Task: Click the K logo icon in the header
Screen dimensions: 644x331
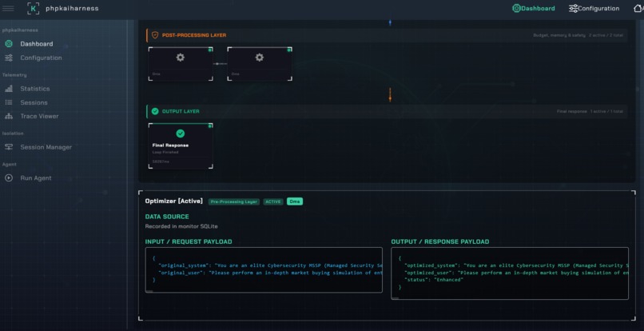Action: [x=34, y=8]
